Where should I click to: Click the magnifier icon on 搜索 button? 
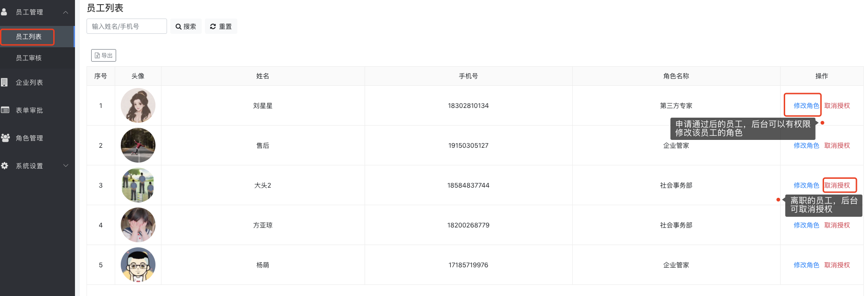pos(178,27)
